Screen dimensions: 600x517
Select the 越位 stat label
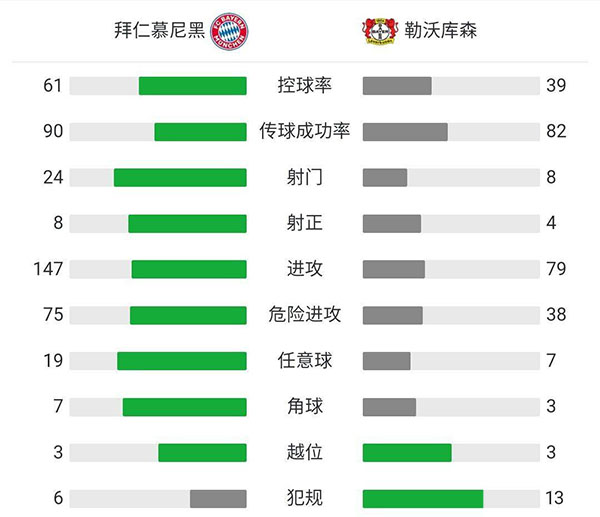(304, 452)
